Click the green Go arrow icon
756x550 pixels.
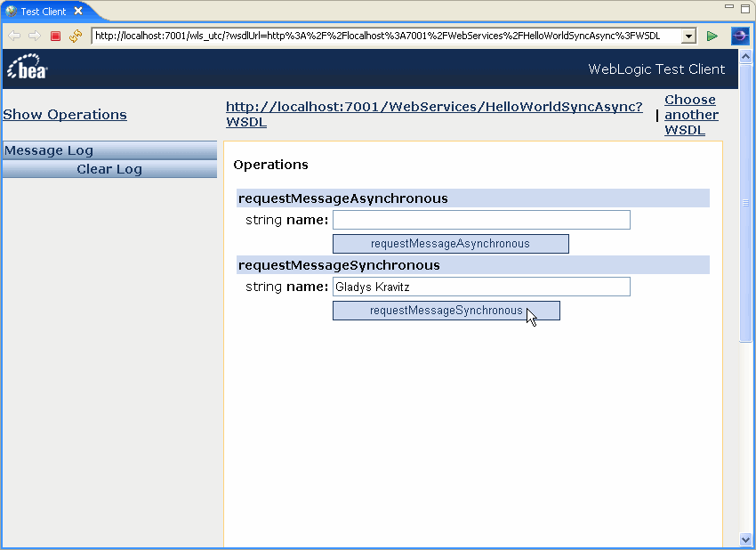[x=712, y=36]
